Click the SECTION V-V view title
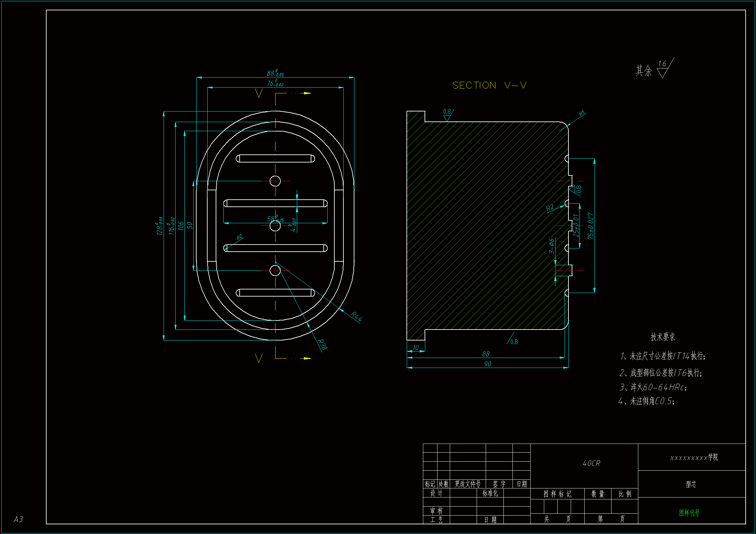756x534 pixels. [x=489, y=86]
